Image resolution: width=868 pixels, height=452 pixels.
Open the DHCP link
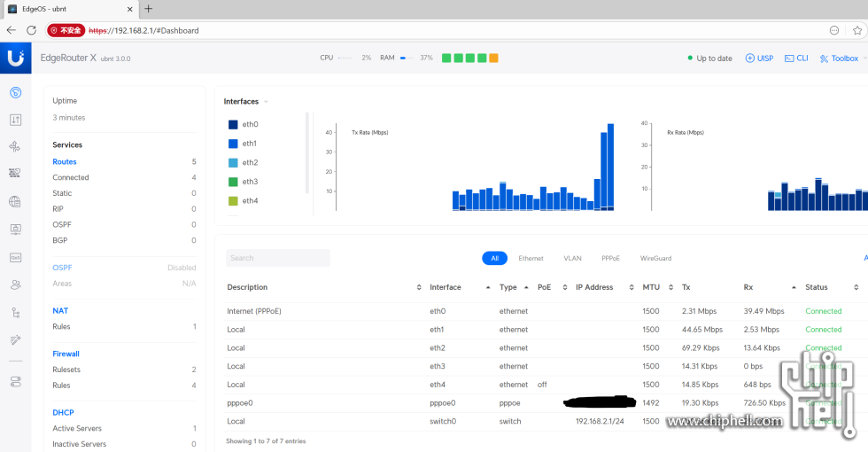pyautogui.click(x=63, y=413)
